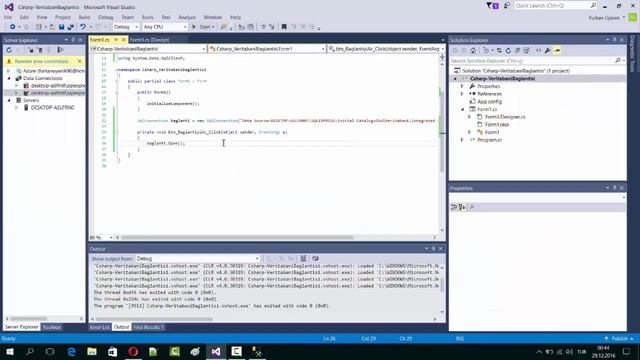Screen dimensions: 640x360
Task: Open the Any CPU platform dropdown
Action: click(165, 27)
